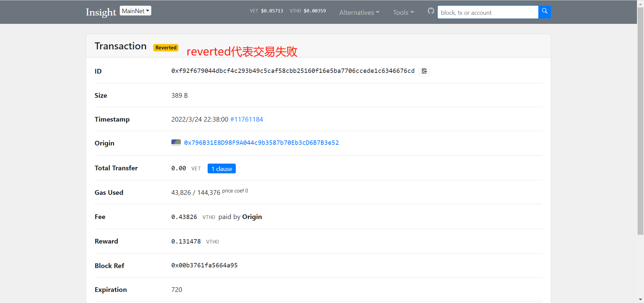Viewport: 644px width, 303px height.
Task: Click the Block Ref value 0x00b3761fa5664a95
Action: pyautogui.click(x=204, y=265)
